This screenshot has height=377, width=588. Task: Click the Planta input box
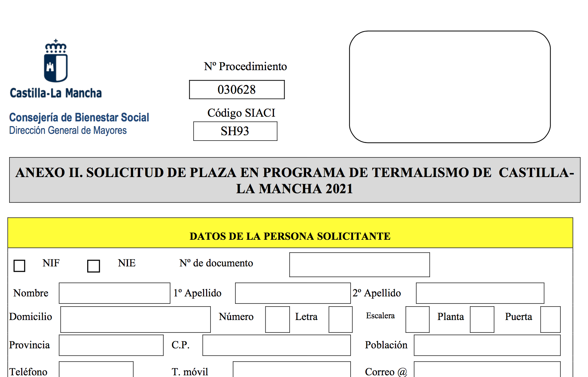(x=482, y=319)
